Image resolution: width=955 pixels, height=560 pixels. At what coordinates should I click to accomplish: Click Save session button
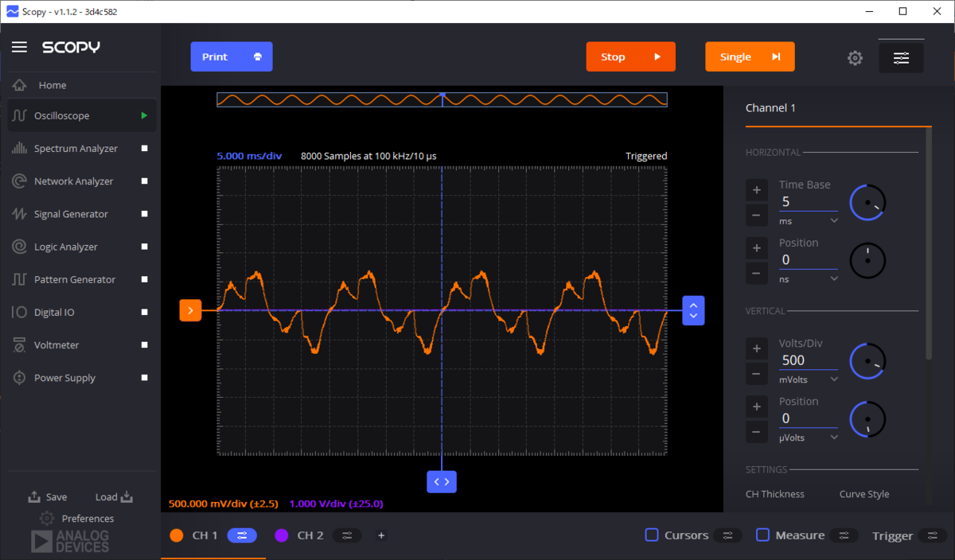pyautogui.click(x=48, y=497)
